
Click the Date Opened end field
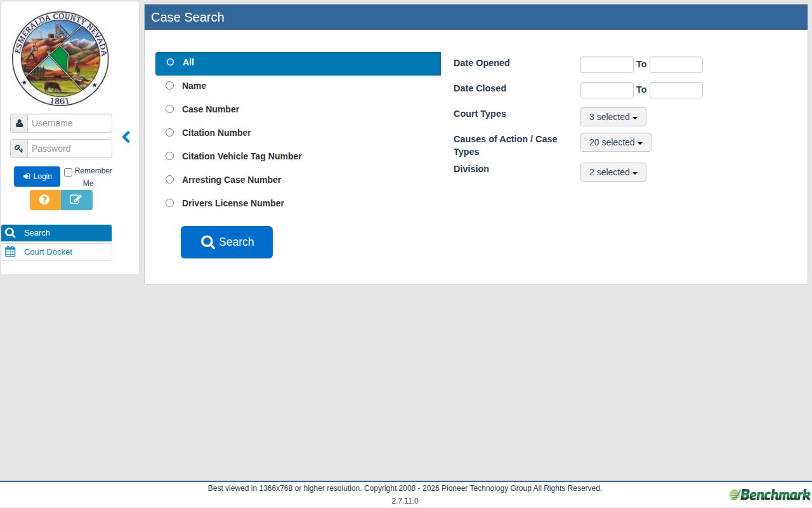click(676, 65)
